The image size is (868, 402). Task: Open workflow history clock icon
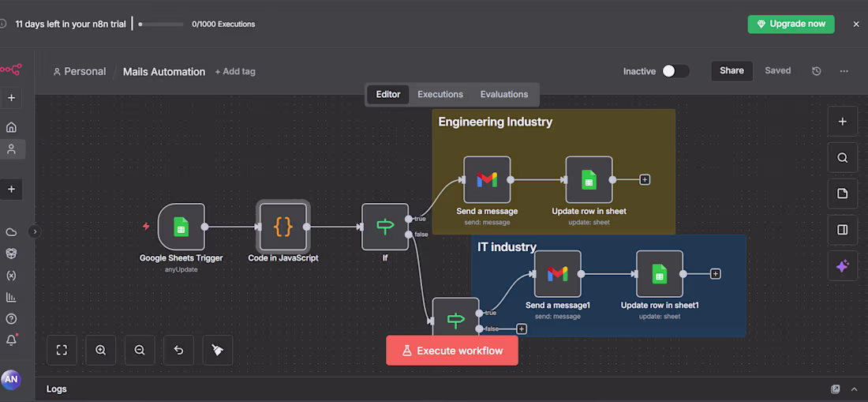pyautogui.click(x=816, y=71)
